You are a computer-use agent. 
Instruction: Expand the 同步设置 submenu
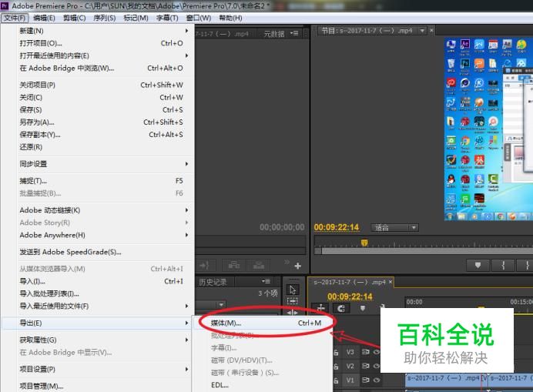tap(186, 164)
